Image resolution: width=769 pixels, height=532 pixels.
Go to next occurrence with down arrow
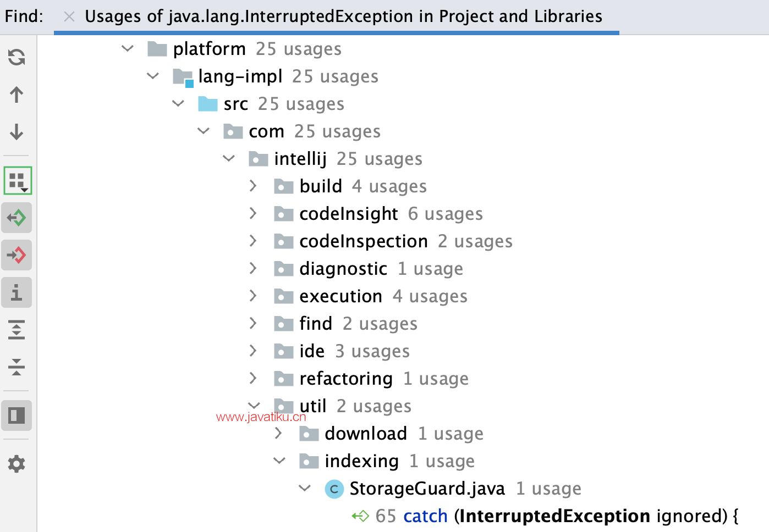pos(17,132)
